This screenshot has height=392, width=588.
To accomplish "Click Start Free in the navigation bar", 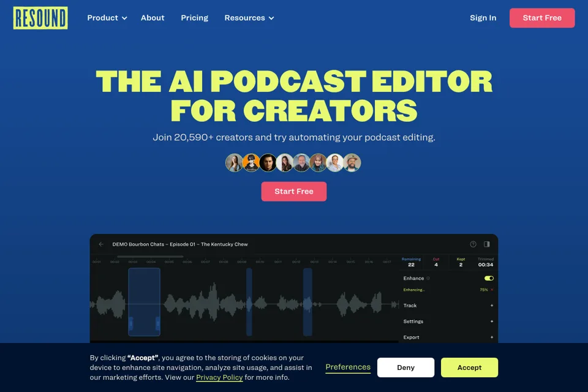I will [542, 18].
